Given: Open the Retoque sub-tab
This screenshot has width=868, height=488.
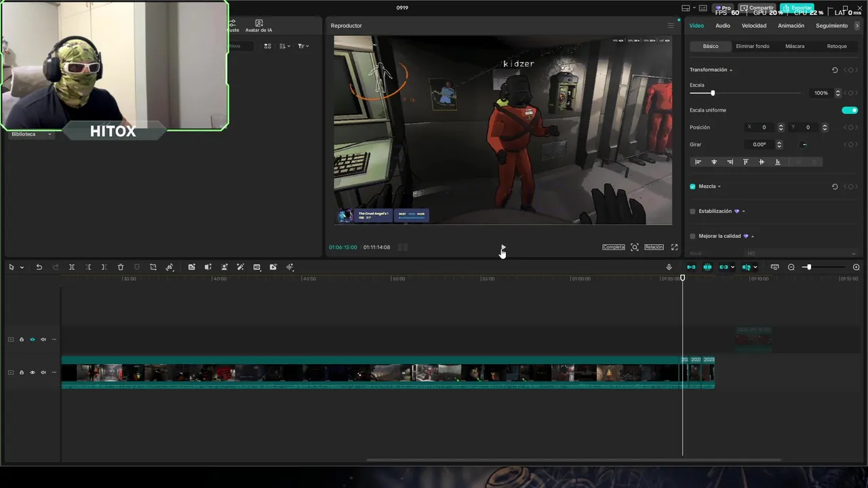Looking at the screenshot, I should coord(837,46).
